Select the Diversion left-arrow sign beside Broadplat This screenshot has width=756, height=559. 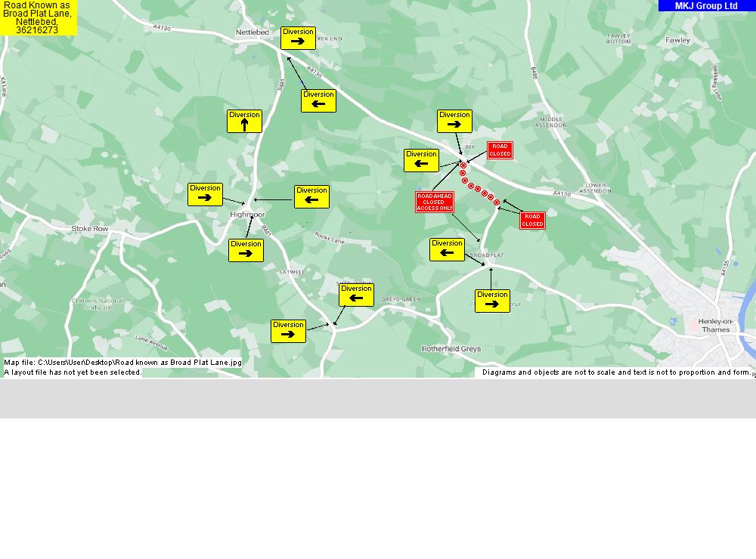(x=447, y=249)
